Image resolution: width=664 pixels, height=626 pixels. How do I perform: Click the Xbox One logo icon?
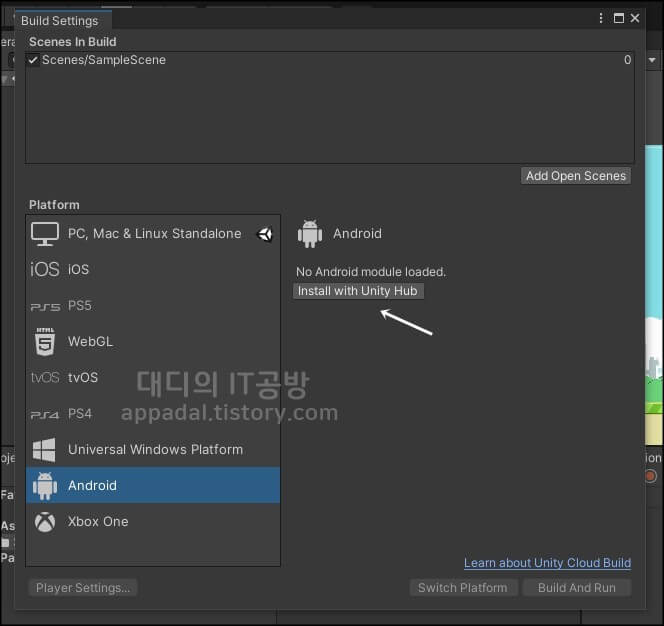coord(45,522)
